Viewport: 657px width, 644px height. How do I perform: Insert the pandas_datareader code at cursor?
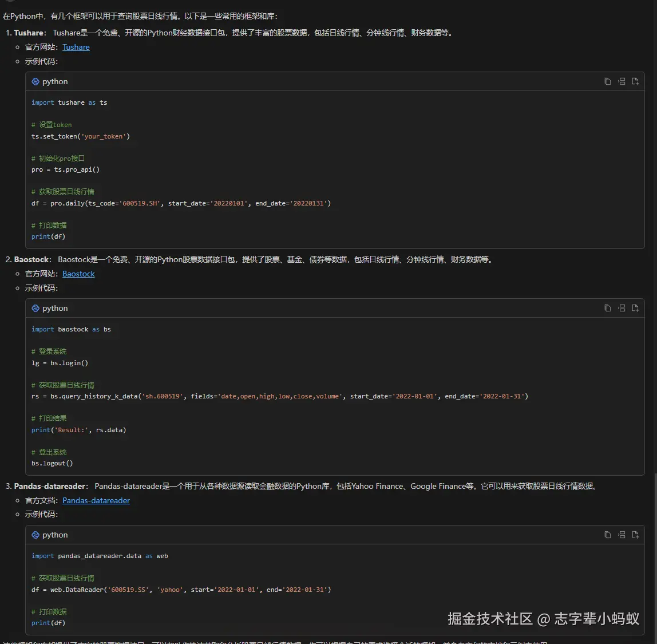click(x=622, y=535)
